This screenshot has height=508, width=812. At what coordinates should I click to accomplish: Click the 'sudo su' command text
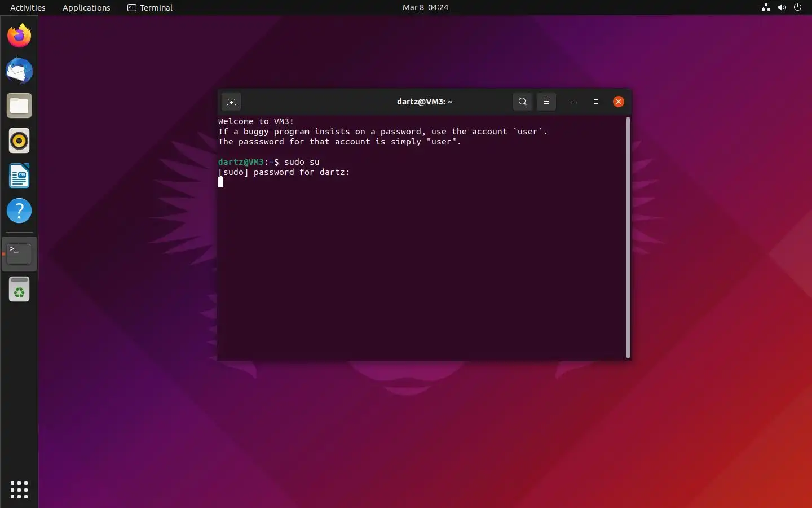[x=302, y=162]
